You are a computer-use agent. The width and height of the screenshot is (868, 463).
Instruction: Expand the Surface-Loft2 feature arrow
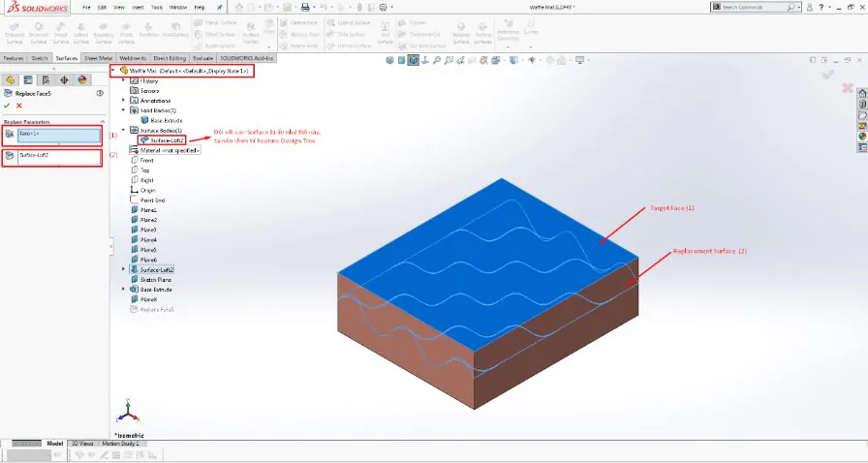123,269
